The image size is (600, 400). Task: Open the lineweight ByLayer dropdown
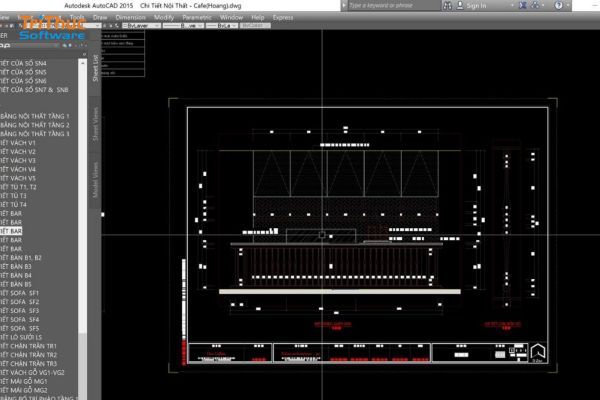222,26
